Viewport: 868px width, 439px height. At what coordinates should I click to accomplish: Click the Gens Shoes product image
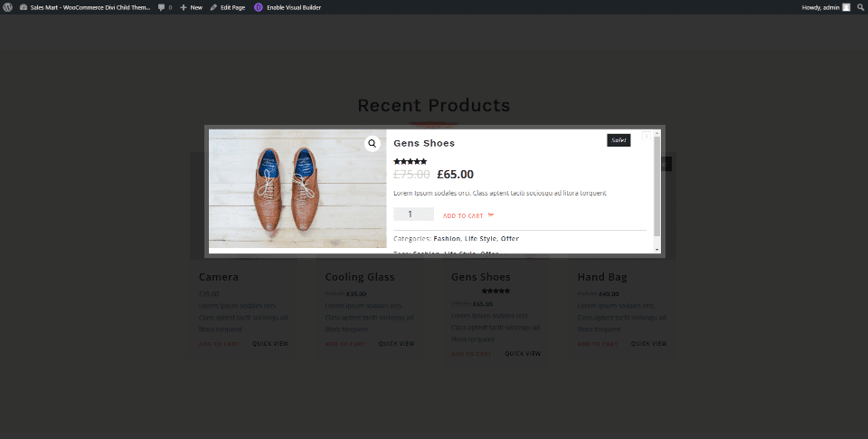pos(297,188)
